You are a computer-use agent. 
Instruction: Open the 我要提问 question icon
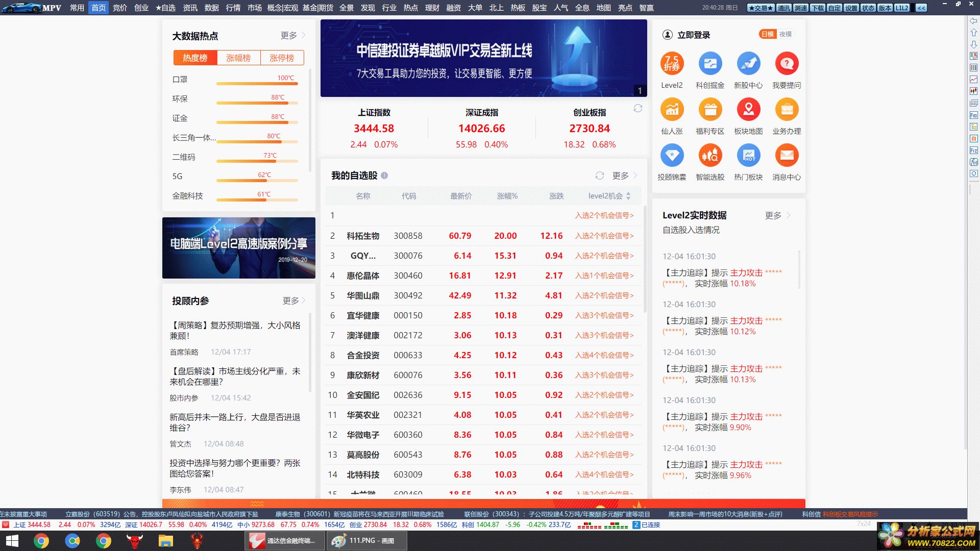(x=787, y=64)
